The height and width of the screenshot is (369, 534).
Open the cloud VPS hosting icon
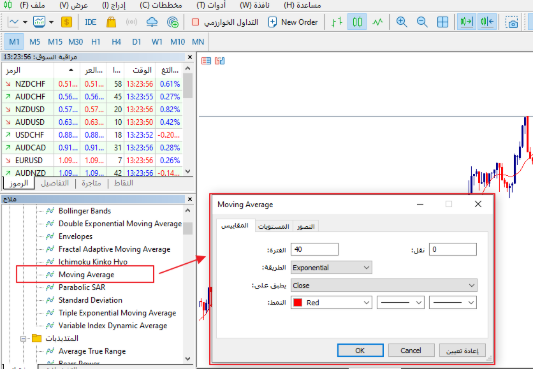[152, 22]
